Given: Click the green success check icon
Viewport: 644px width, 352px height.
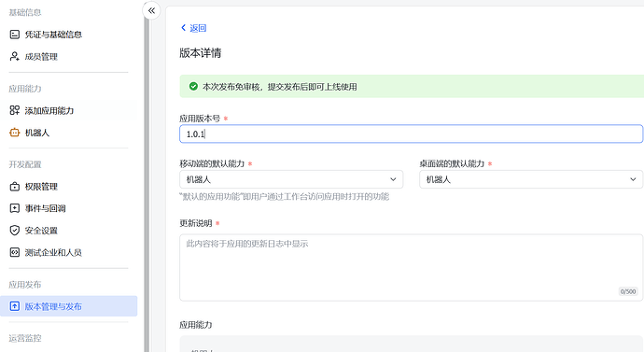Looking at the screenshot, I should click(193, 86).
